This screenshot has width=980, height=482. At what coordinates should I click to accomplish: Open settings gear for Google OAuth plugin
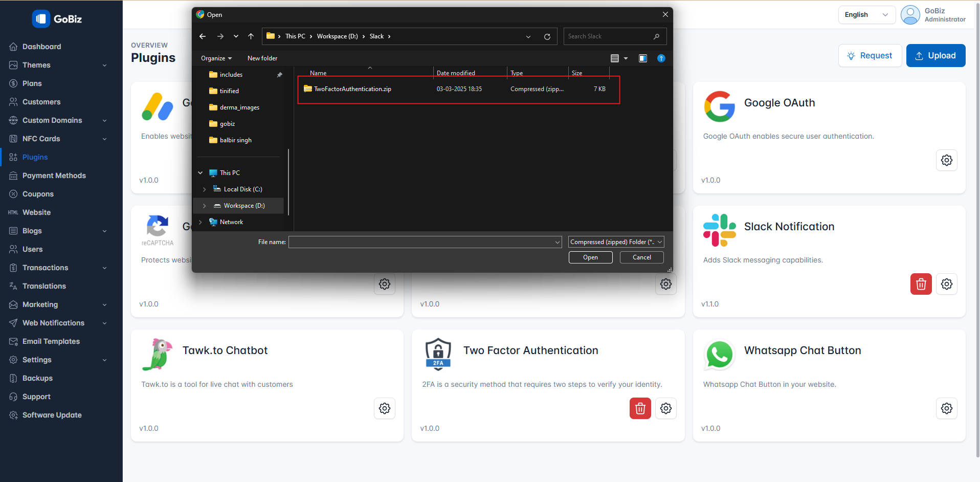point(946,160)
